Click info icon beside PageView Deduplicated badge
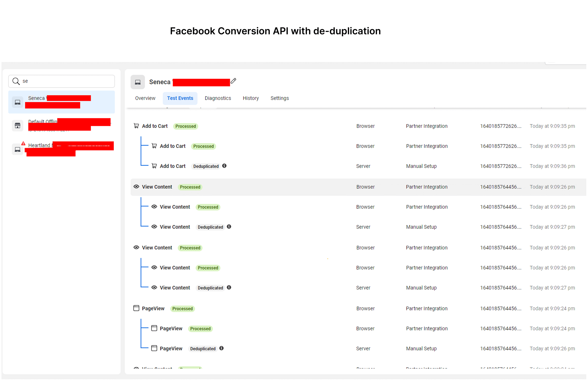The width and height of the screenshot is (588, 392). [x=222, y=349]
